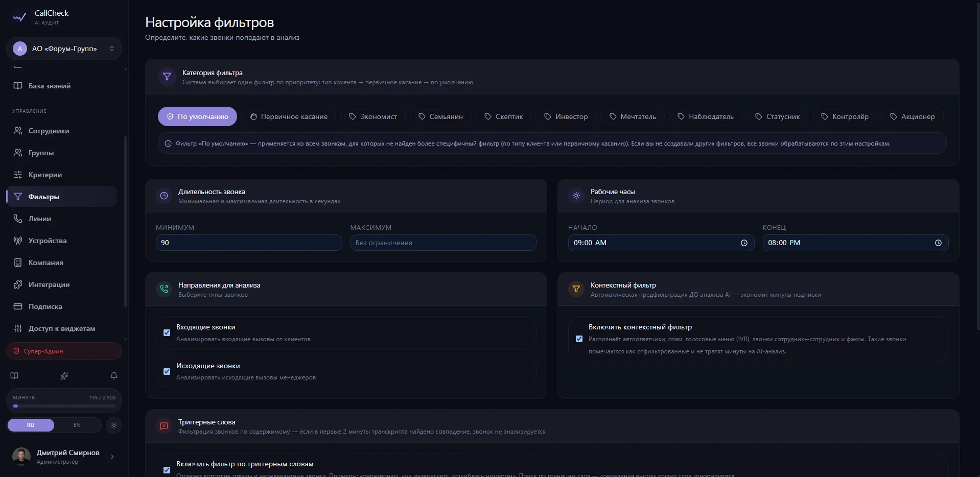Select the Инвестор filter tab
Image resolution: width=980 pixels, height=477 pixels.
[566, 116]
